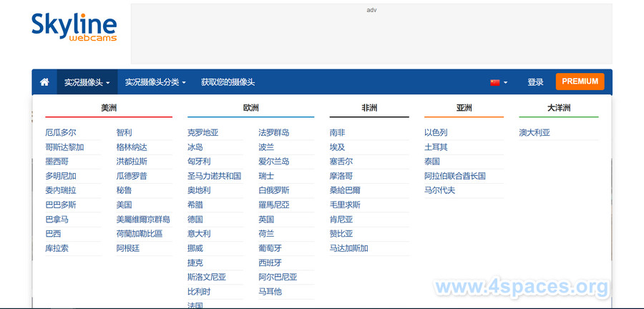Select 厄瓜多尔 under the Americas column
This screenshot has height=309, width=644.
[61, 132]
